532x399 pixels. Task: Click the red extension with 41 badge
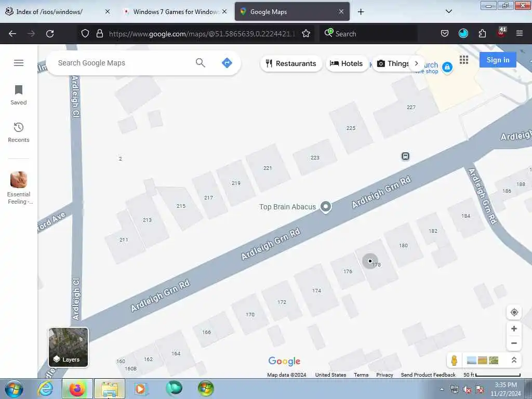click(x=501, y=33)
